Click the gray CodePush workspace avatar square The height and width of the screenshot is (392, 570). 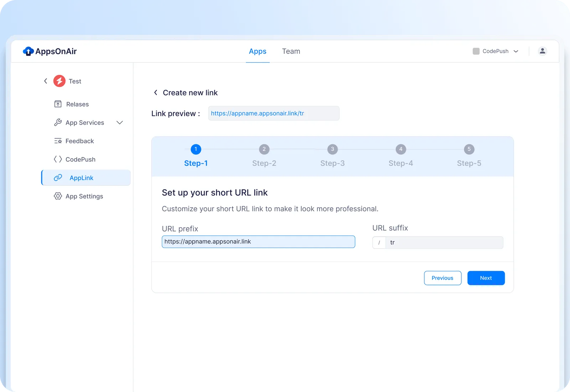[476, 51]
